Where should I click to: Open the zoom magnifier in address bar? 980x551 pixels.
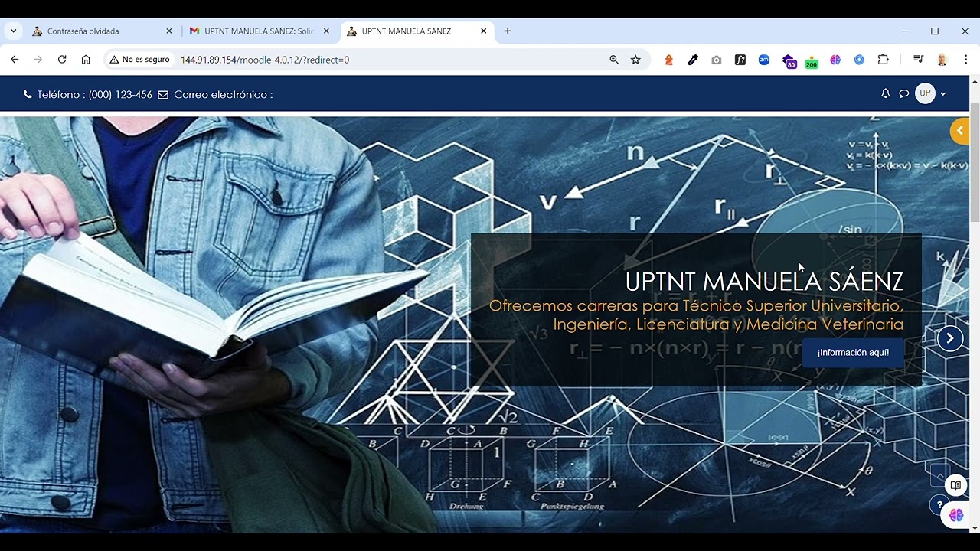point(614,60)
